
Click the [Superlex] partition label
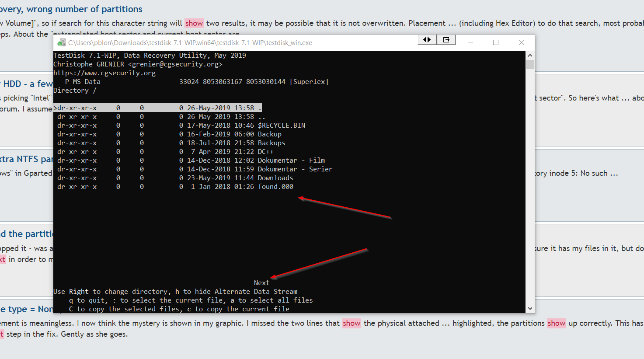[x=309, y=82]
